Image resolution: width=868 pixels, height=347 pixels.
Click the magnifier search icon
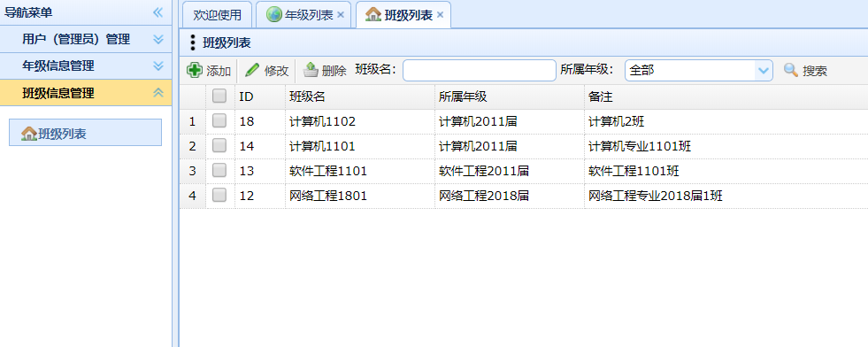click(x=791, y=70)
